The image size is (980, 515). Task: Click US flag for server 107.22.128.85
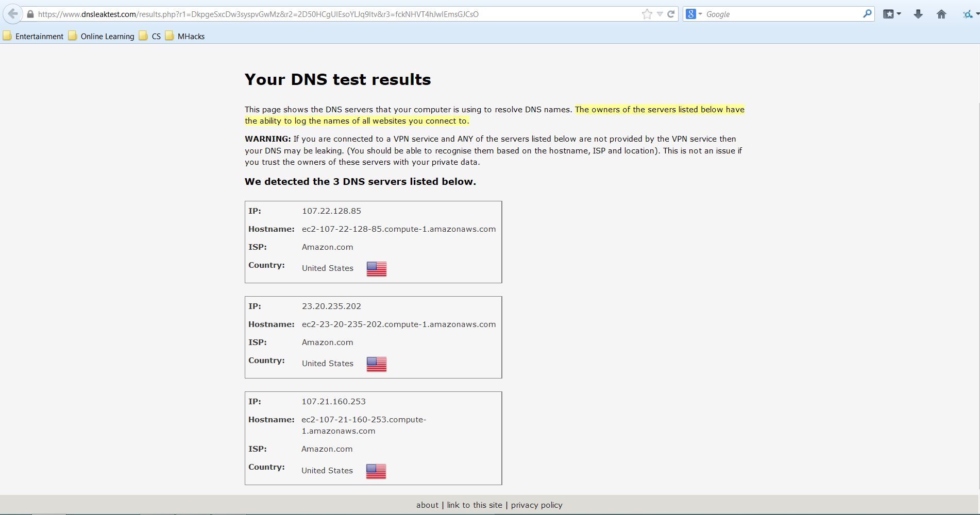tap(377, 269)
